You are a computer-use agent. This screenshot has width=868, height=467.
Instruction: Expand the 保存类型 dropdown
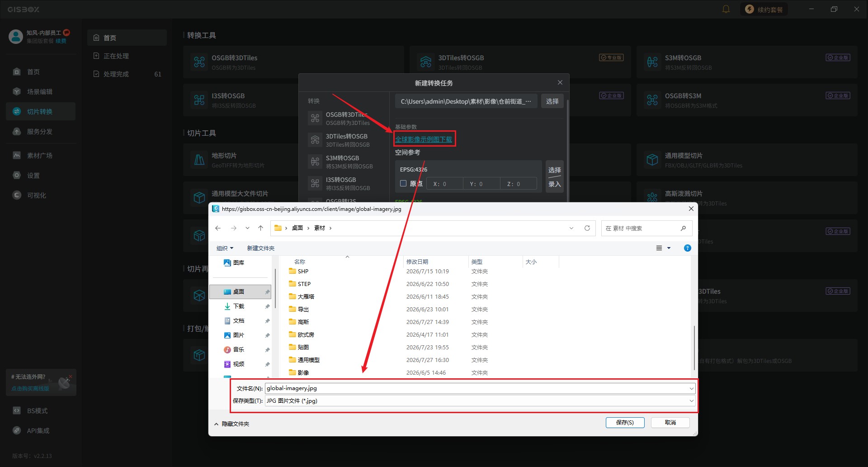click(691, 401)
